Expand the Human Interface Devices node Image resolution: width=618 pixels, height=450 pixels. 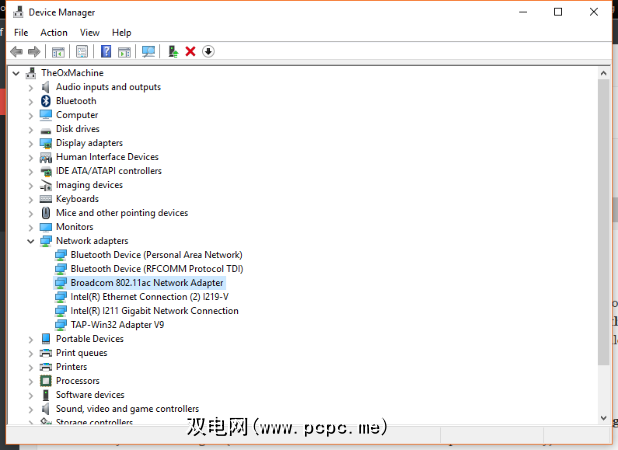pyautogui.click(x=31, y=158)
